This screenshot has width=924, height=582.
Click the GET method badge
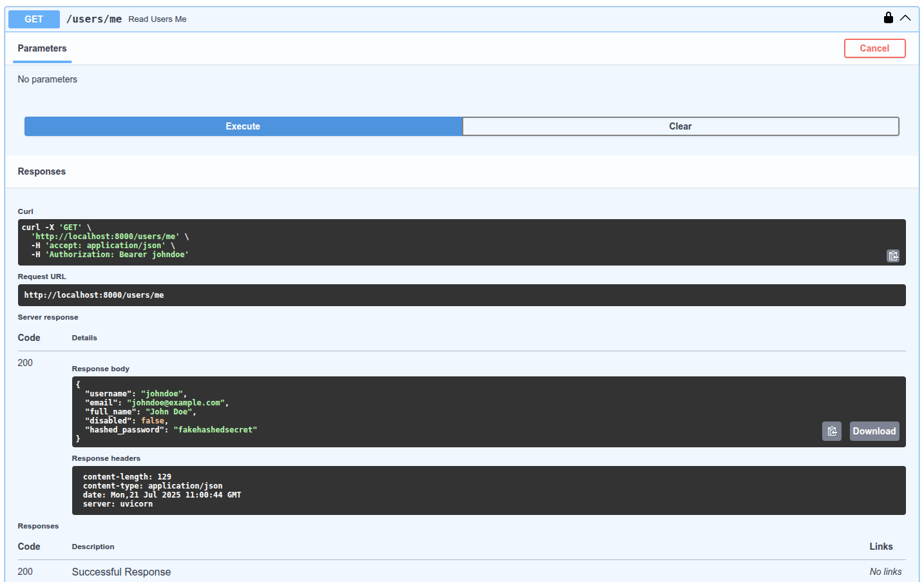click(34, 19)
